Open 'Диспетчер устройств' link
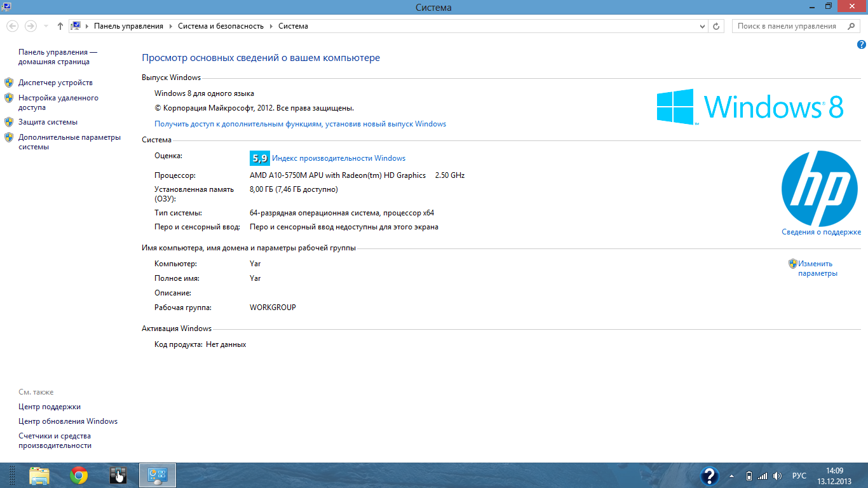The height and width of the screenshot is (488, 868). tap(55, 83)
